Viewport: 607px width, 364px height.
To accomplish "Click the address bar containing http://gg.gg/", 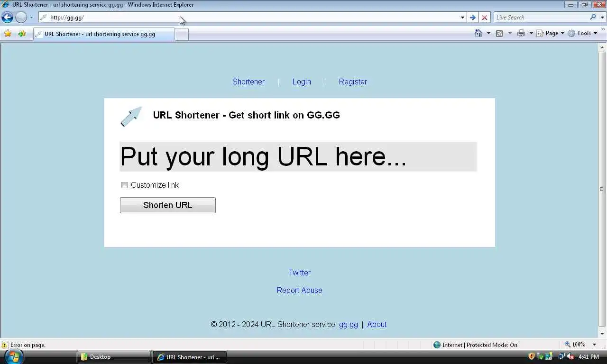I will click(249, 18).
